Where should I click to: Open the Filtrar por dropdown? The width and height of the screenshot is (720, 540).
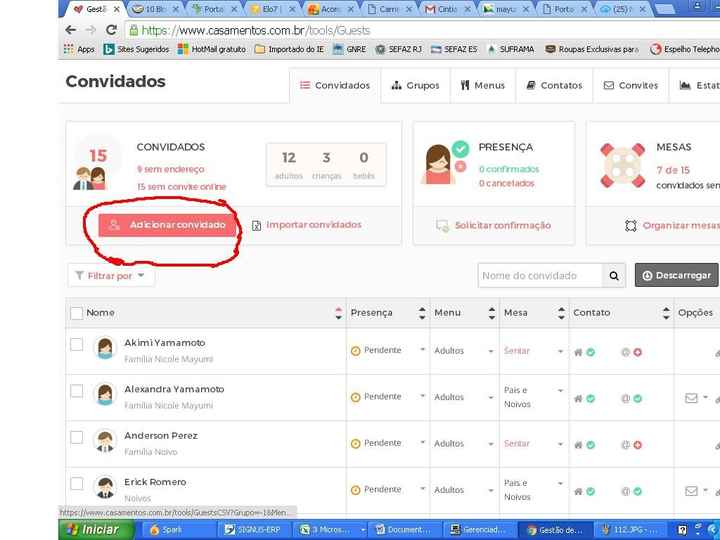[111, 276]
